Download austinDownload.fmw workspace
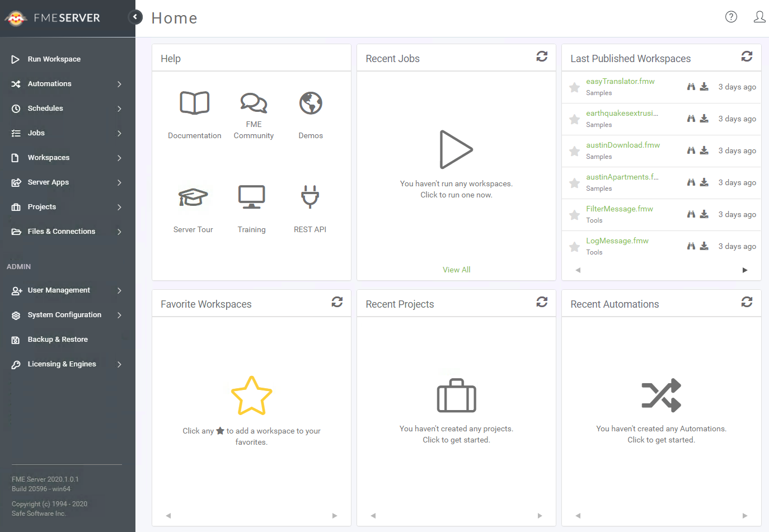 [x=704, y=150]
